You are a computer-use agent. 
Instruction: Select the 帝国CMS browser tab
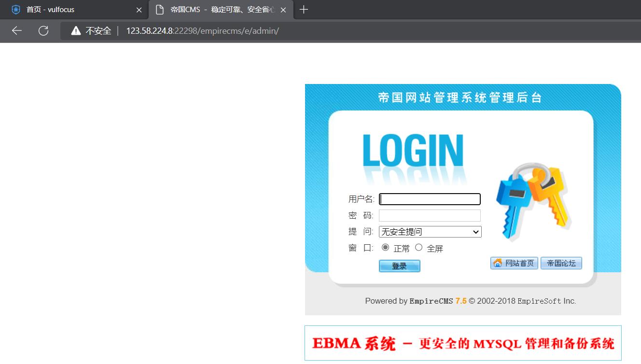pos(221,10)
